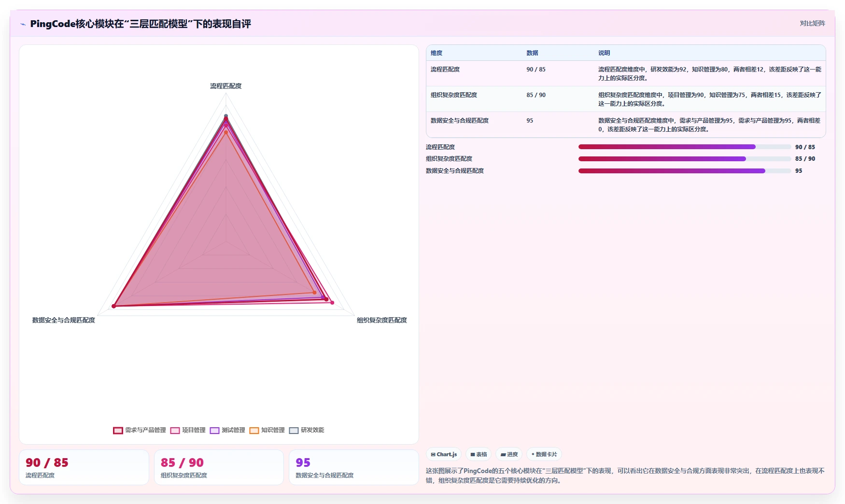Hide the 测试管理 dataset via legend
Viewport: 845px width, 504px height.
pos(227,430)
